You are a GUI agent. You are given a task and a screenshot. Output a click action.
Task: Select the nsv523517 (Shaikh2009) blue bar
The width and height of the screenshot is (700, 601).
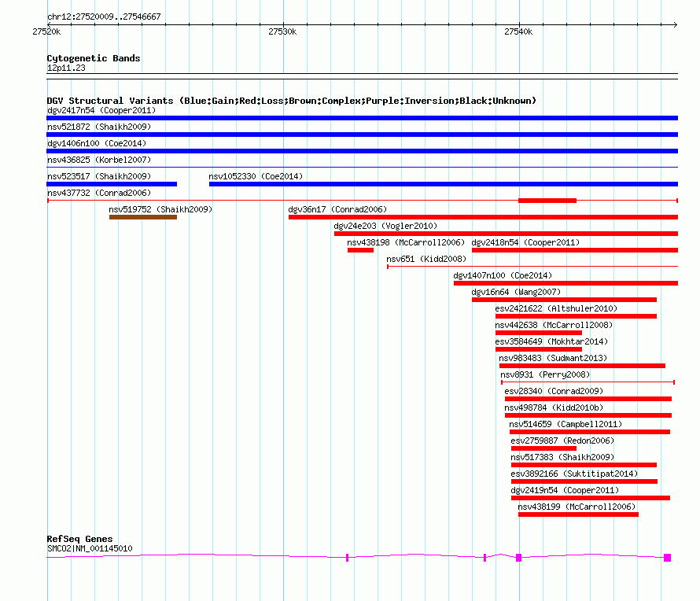[112, 184]
